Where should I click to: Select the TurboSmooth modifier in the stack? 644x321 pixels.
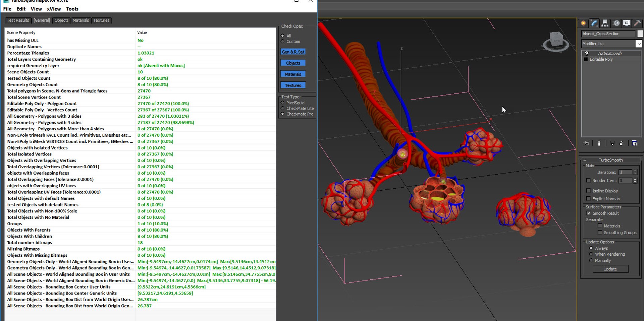(x=609, y=53)
